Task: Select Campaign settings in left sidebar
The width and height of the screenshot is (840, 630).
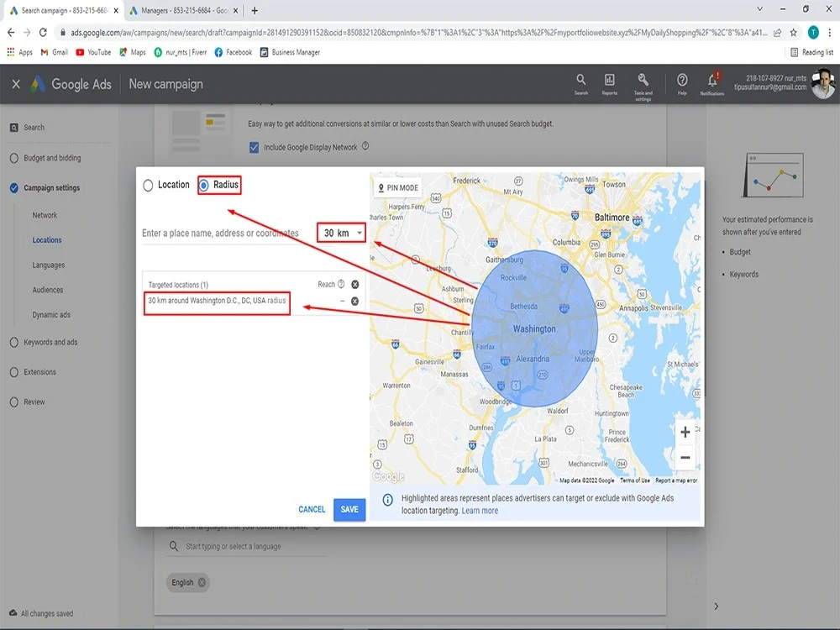Action: pos(51,188)
